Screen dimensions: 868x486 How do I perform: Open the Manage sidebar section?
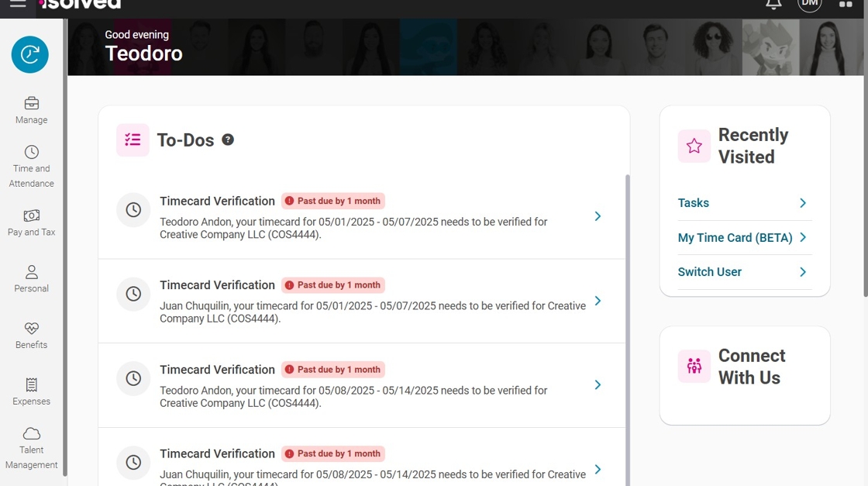point(31,110)
